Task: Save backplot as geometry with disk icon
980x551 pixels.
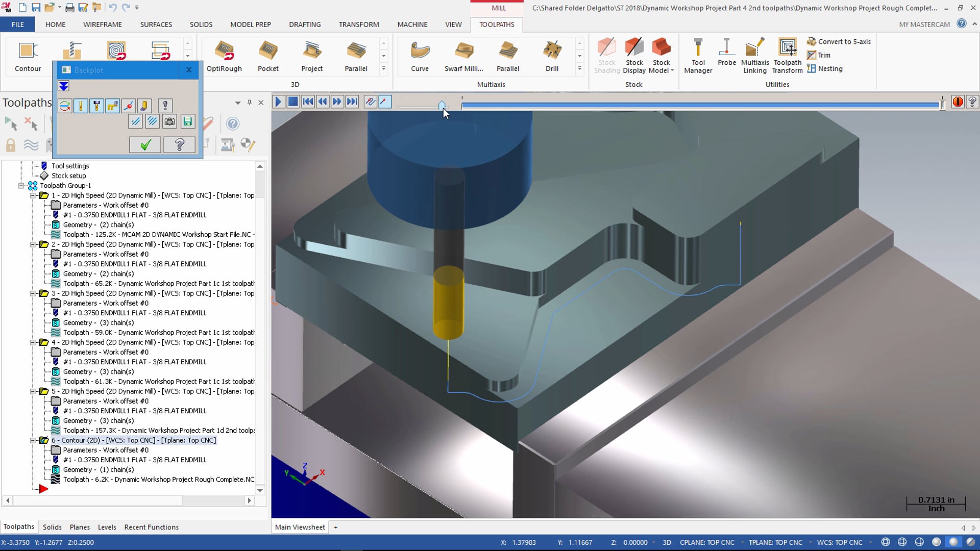Action: click(x=187, y=121)
